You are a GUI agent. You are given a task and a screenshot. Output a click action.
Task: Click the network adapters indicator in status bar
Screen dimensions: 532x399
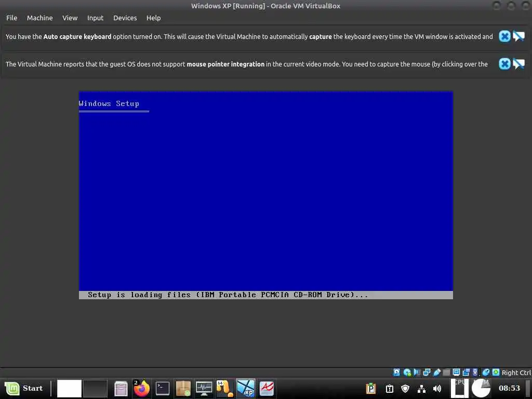click(427, 373)
